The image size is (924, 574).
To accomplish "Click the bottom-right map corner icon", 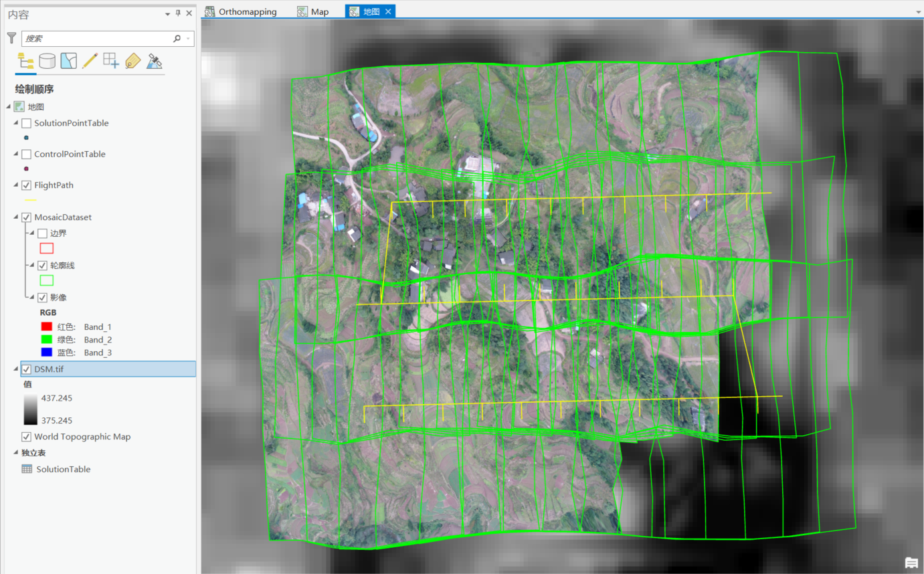I will pos(911,563).
